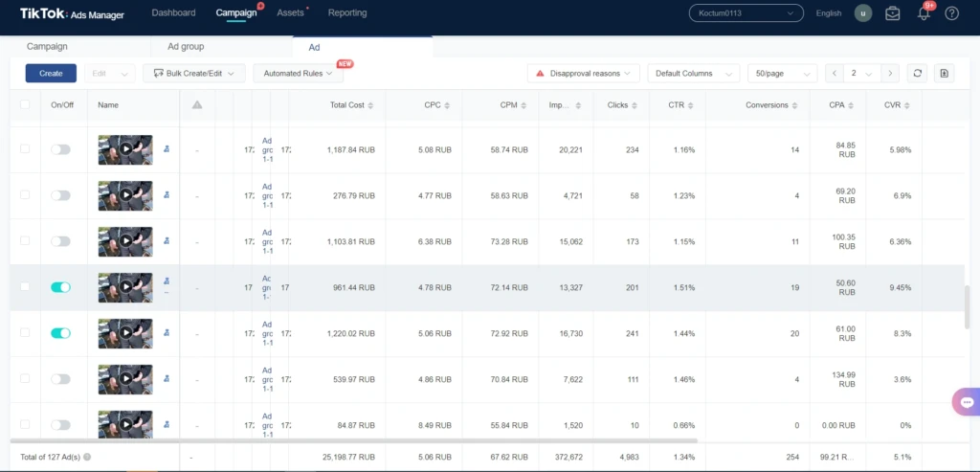980x472 pixels.
Task: Go to next page arrow
Action: click(890, 73)
